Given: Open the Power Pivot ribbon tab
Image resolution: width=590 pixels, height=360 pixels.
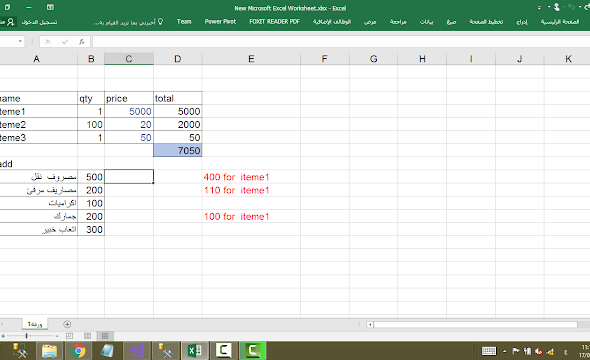Looking at the screenshot, I should [220, 22].
